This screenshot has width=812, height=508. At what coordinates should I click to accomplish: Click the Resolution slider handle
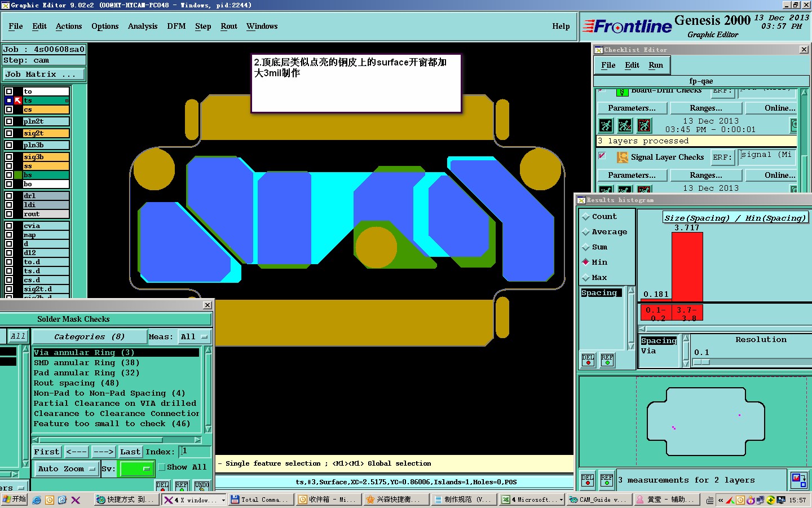702,362
